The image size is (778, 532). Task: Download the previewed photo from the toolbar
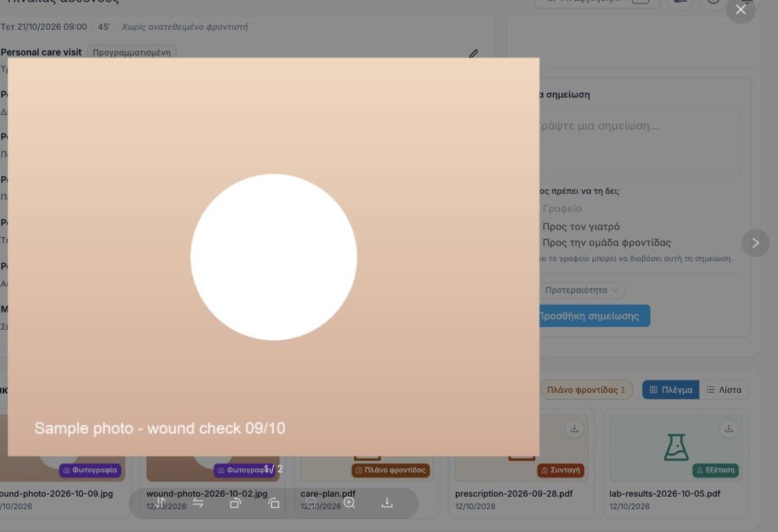[387, 503]
